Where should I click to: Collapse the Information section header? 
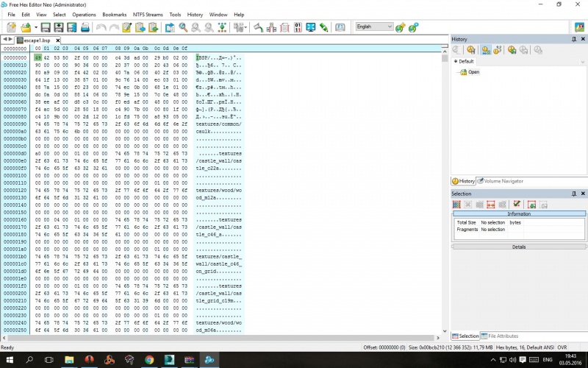pyautogui.click(x=519, y=213)
